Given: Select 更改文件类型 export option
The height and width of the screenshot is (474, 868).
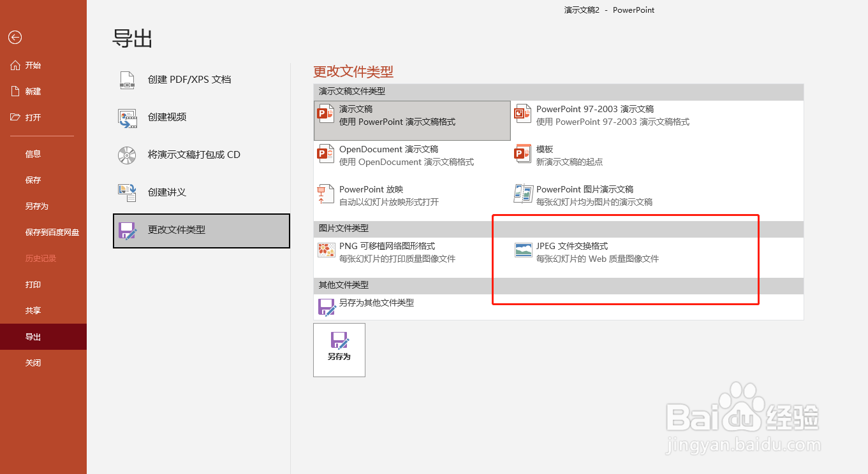Looking at the screenshot, I should [x=202, y=231].
